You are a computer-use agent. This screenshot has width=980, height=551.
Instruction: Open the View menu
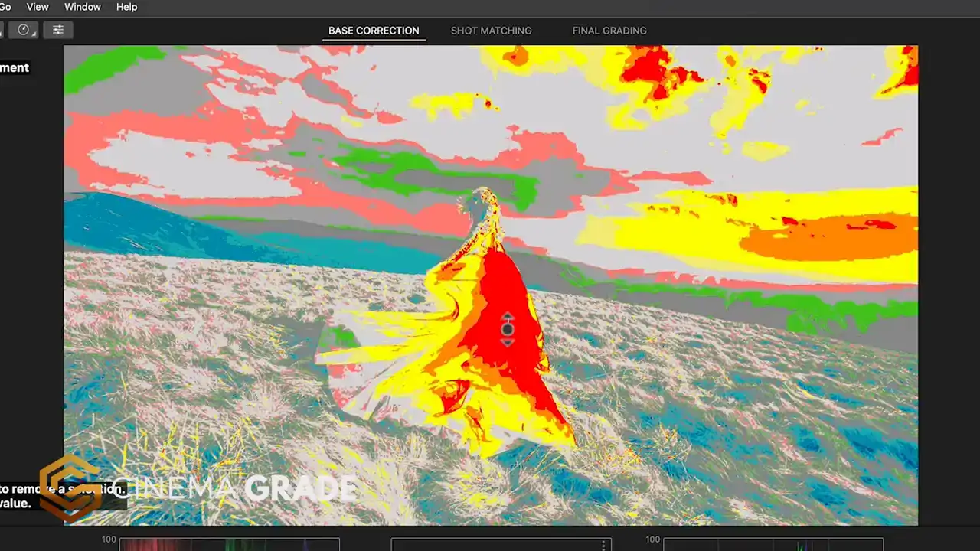37,7
